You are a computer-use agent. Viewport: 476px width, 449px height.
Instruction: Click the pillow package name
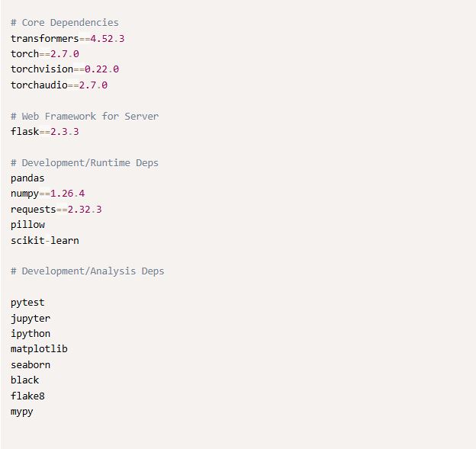click(27, 225)
